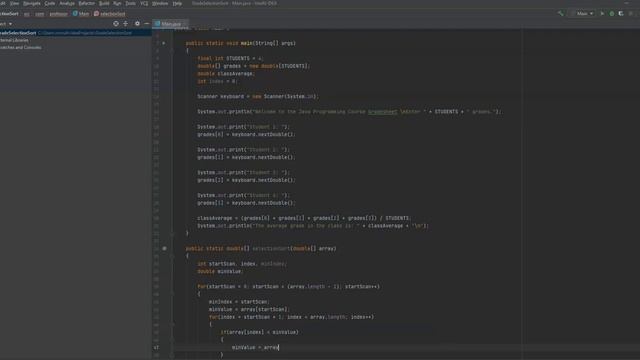Image resolution: width=640 pixels, height=360 pixels.
Task: Click line number 47 in the gutter
Action: [156, 347]
